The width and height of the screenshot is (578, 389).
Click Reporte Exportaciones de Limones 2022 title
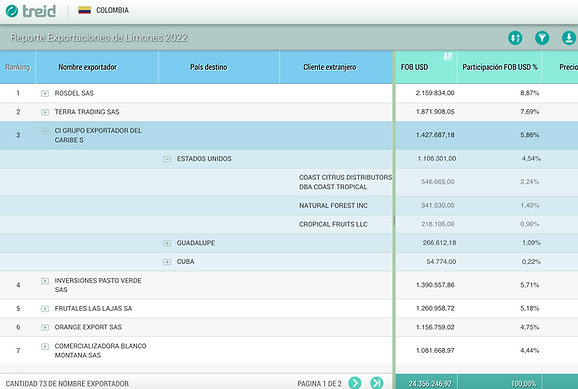(99, 38)
